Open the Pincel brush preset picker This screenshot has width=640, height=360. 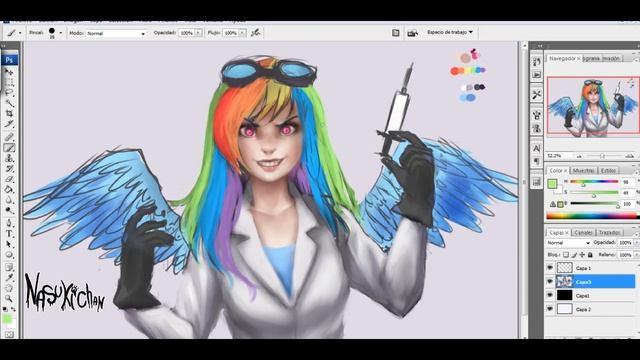click(x=60, y=33)
